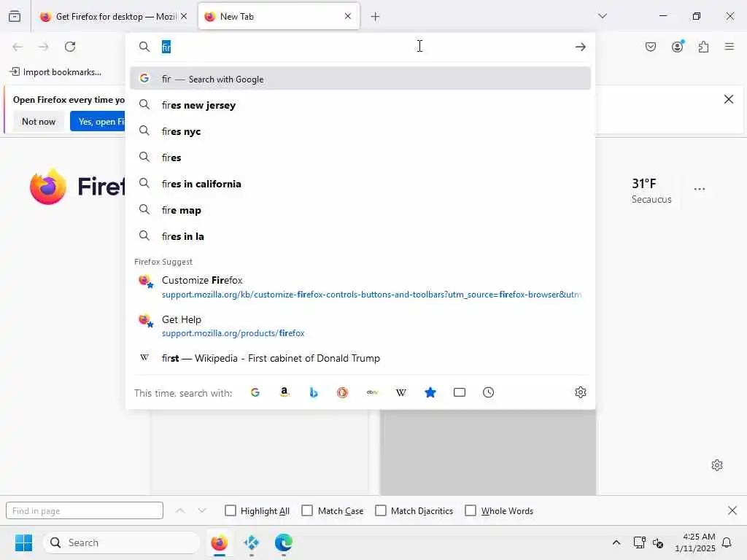Open Firefox from the taskbar
Viewport: 747px width, 560px height.
pyautogui.click(x=219, y=542)
